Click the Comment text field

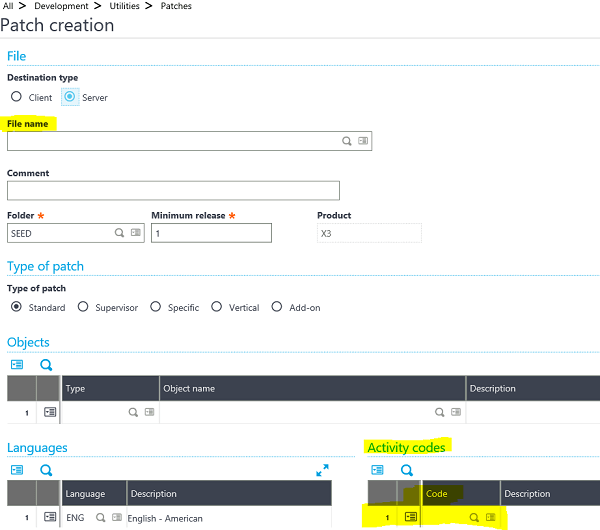pos(173,190)
